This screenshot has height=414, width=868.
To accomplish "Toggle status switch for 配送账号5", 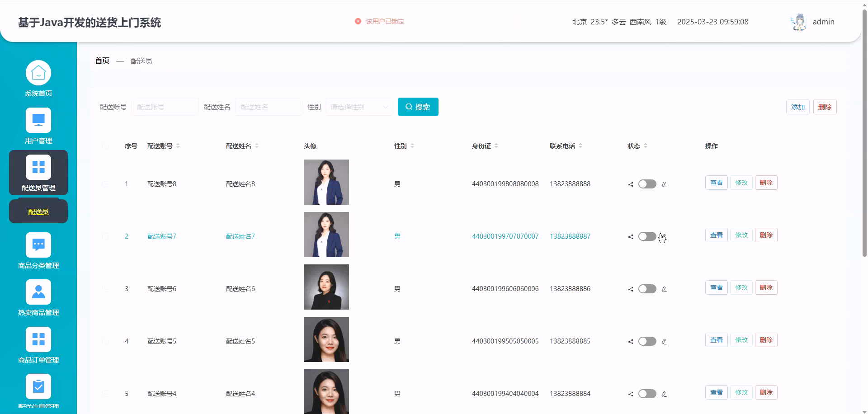I will [647, 341].
